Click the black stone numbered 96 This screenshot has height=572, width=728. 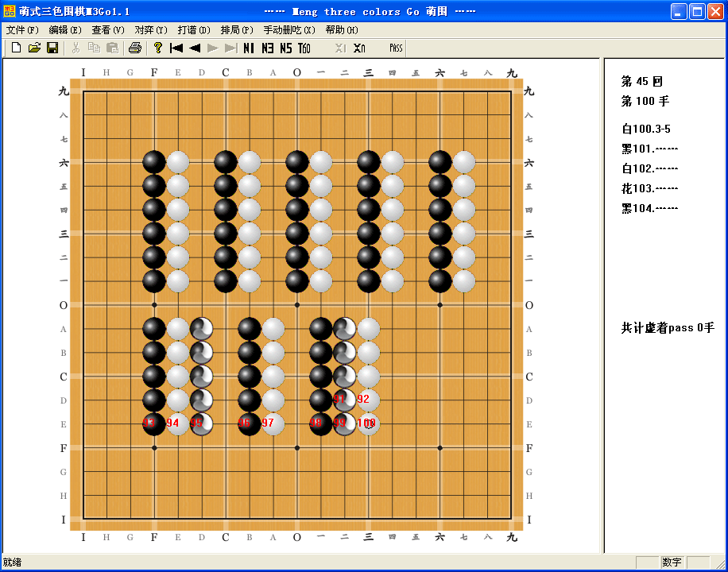250,423
